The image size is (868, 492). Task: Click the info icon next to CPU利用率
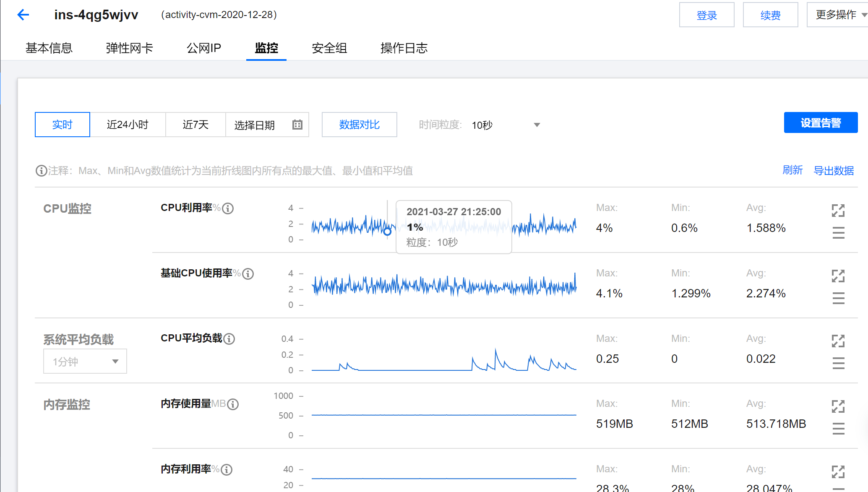(x=228, y=208)
